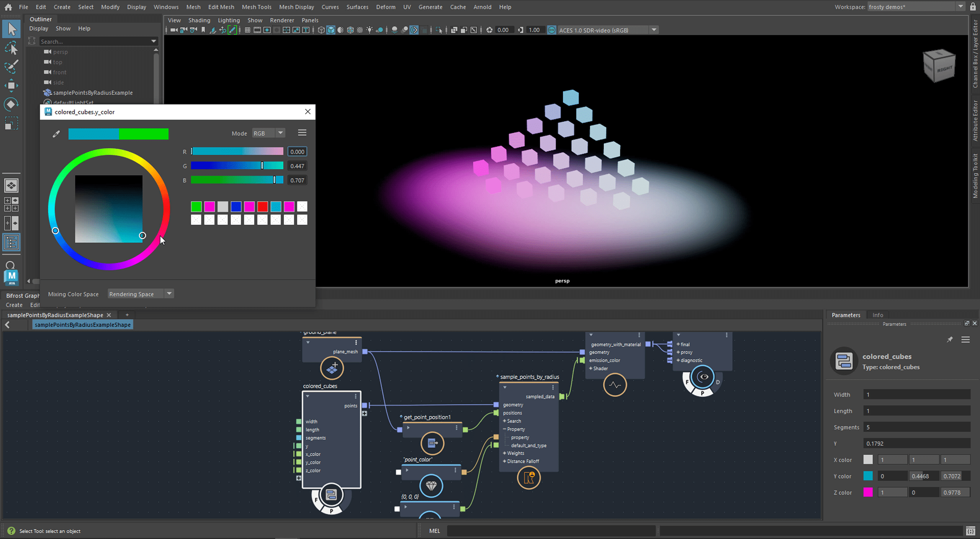Pin the Parameters panel
The width and height of the screenshot is (980, 539).
pos(950,340)
